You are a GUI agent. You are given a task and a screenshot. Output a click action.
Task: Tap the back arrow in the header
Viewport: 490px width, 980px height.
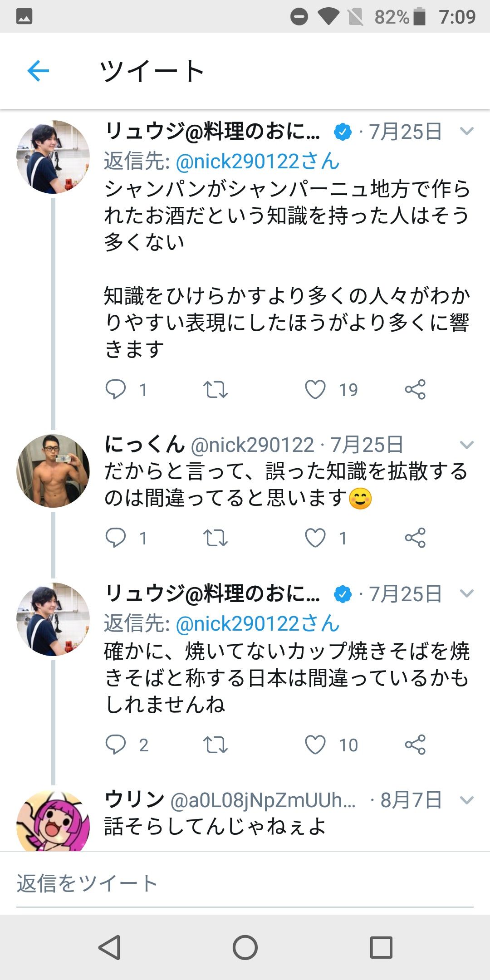pos(38,71)
